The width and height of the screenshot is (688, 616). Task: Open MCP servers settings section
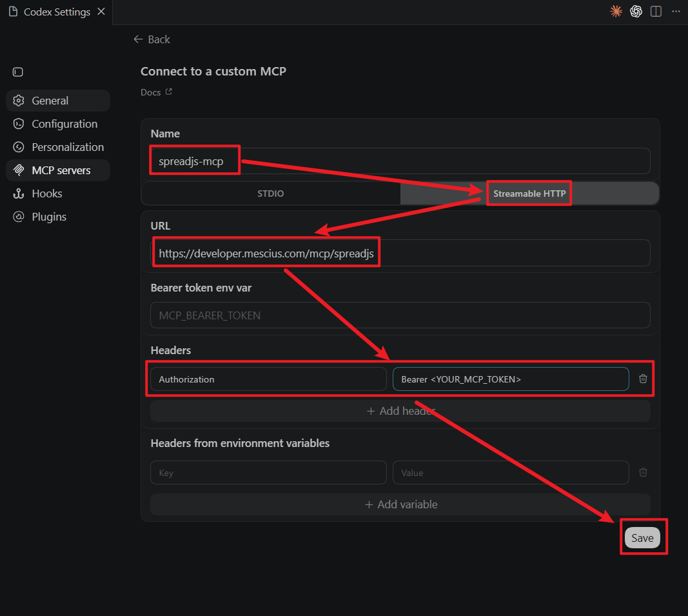tap(58, 170)
